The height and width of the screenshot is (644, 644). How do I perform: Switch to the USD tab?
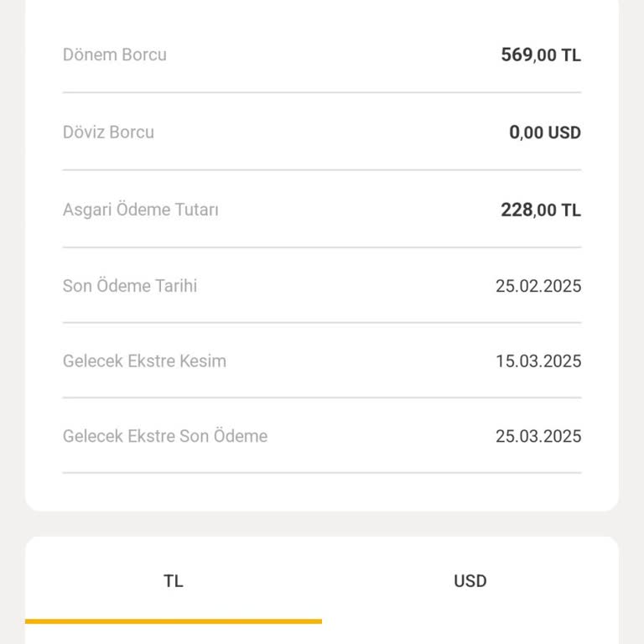tap(470, 581)
